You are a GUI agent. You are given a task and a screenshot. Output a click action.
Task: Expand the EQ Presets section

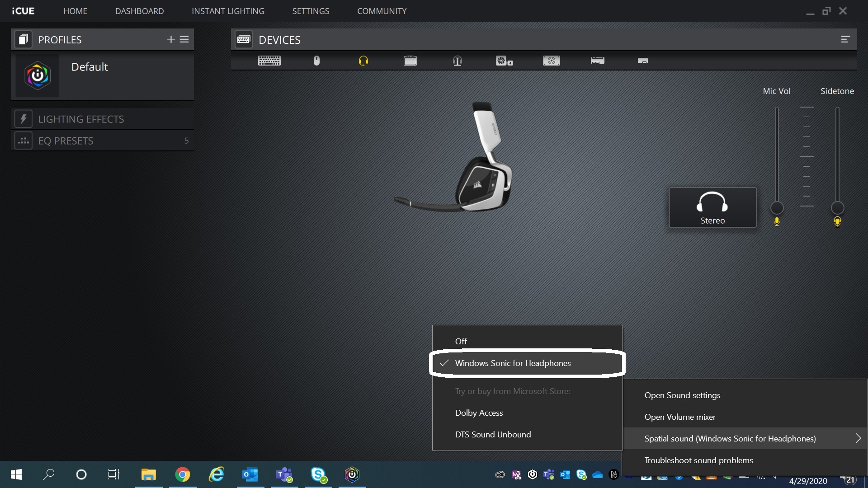(103, 141)
